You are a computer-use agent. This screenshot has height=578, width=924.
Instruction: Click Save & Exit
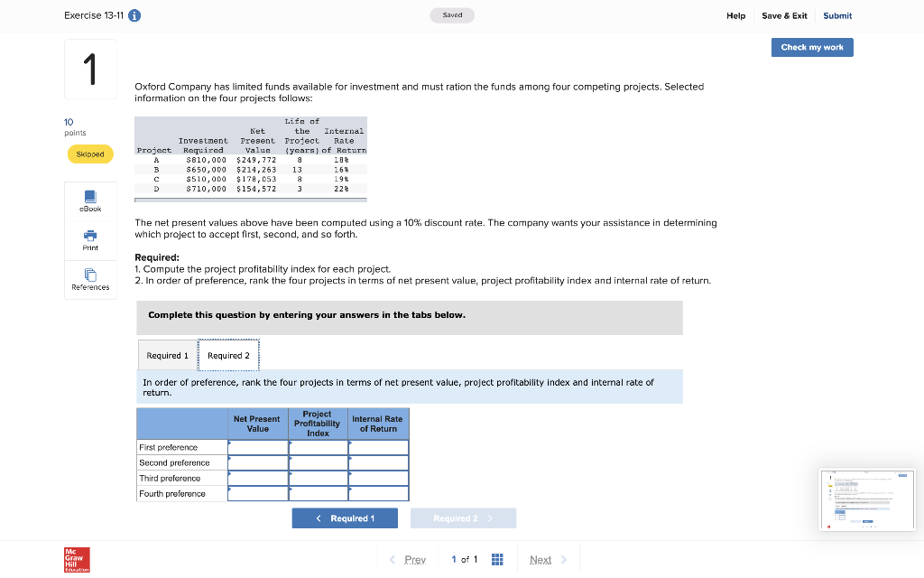[784, 15]
